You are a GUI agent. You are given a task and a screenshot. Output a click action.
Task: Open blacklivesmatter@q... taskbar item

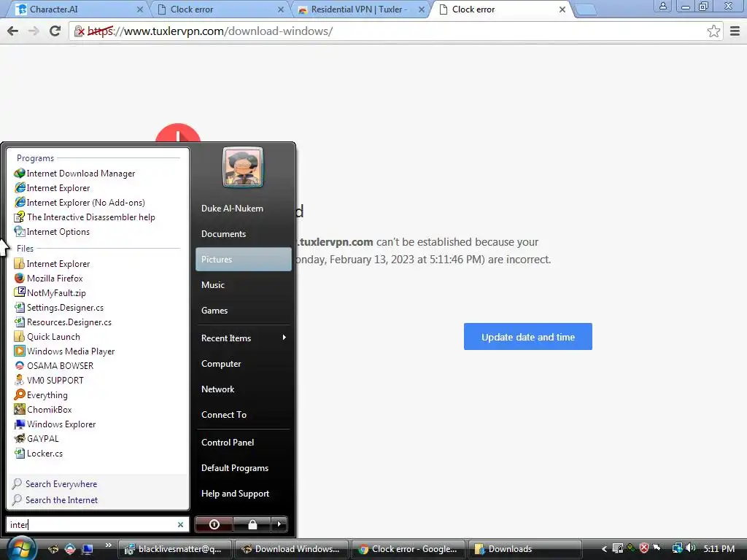click(174, 549)
